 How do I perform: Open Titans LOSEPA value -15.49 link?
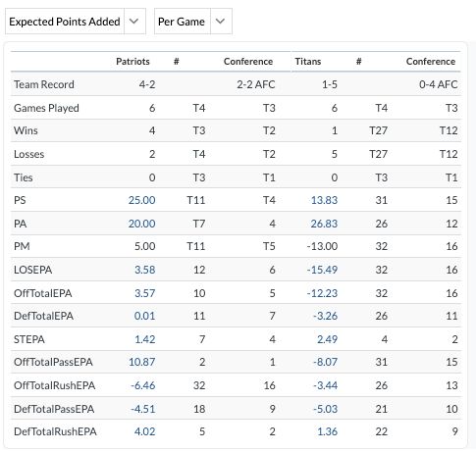pyautogui.click(x=322, y=270)
